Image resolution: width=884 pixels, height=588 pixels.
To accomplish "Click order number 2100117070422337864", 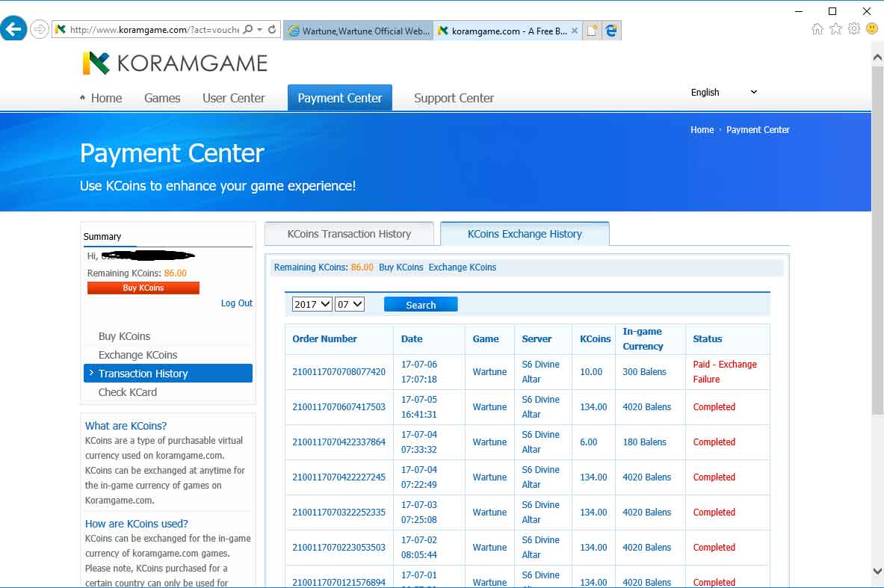I will (339, 442).
